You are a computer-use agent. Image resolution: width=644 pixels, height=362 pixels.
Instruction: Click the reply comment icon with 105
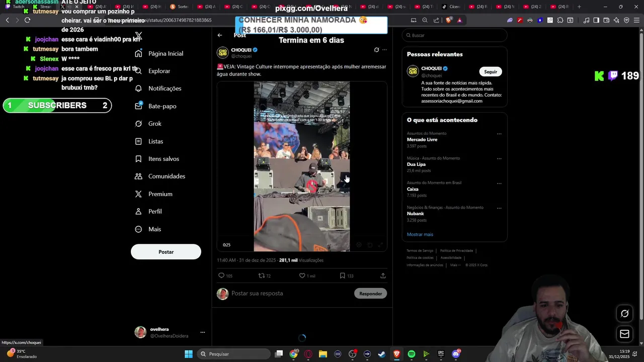[221, 276]
